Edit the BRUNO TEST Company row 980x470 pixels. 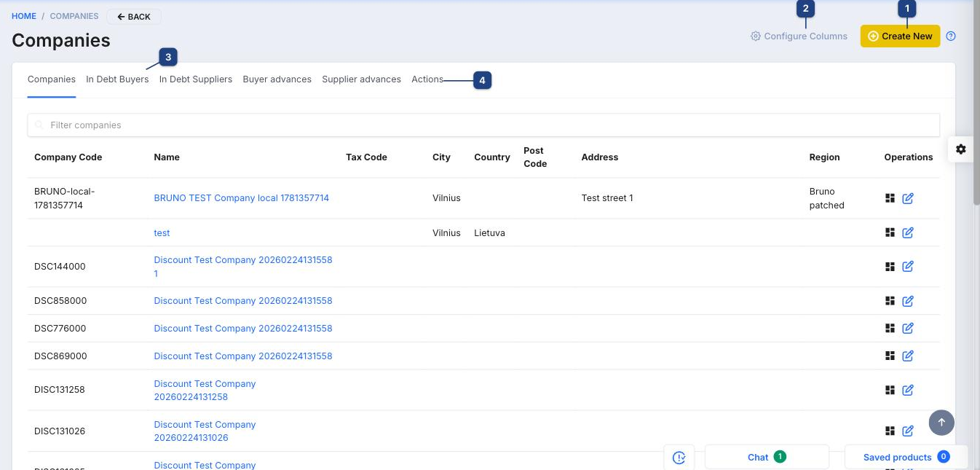(908, 198)
